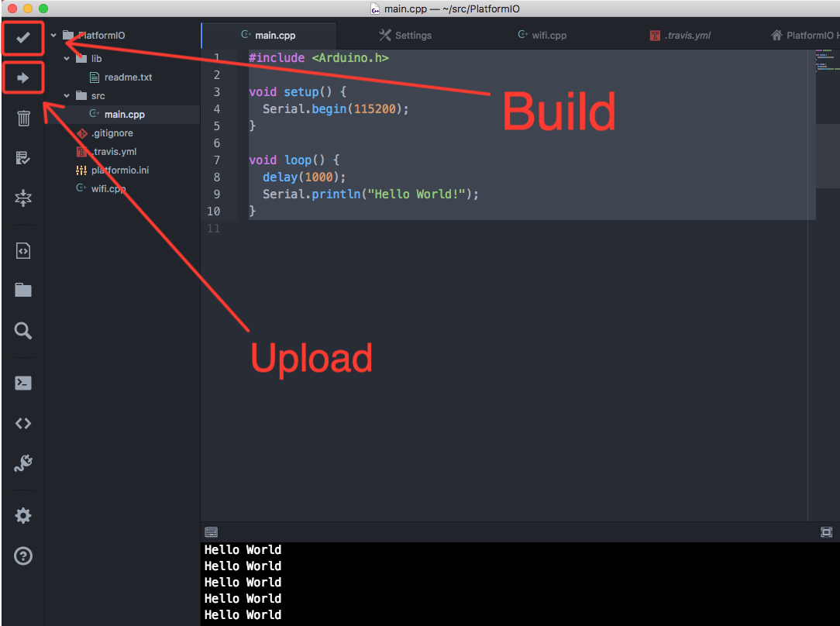The image size is (840, 626).
Task: Collapse the PlatformIO root folder
Action: tap(53, 36)
